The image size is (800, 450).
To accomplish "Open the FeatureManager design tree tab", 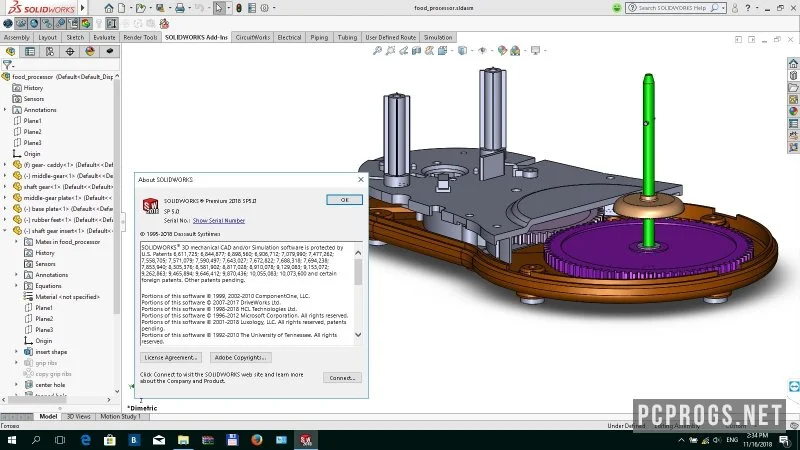I will tap(10, 52).
